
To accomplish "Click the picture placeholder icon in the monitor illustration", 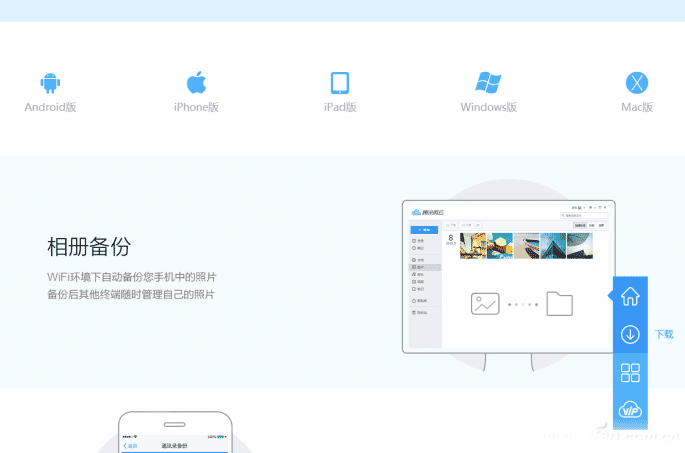I will (x=485, y=304).
